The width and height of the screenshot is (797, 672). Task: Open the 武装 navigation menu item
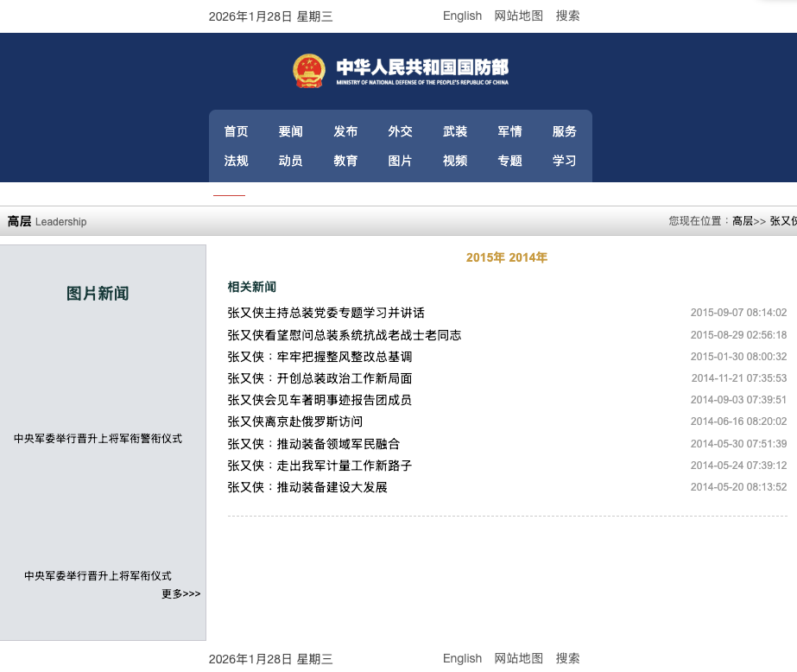pyautogui.click(x=455, y=131)
